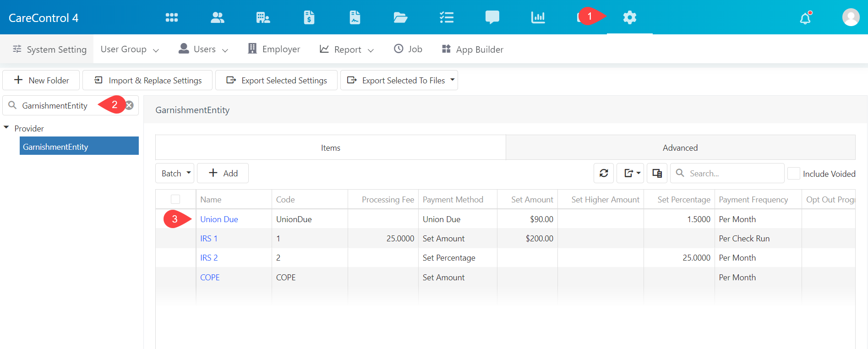Screen dimensions: 868x349
Task: Open the checklist tasks icon
Action: click(447, 17)
